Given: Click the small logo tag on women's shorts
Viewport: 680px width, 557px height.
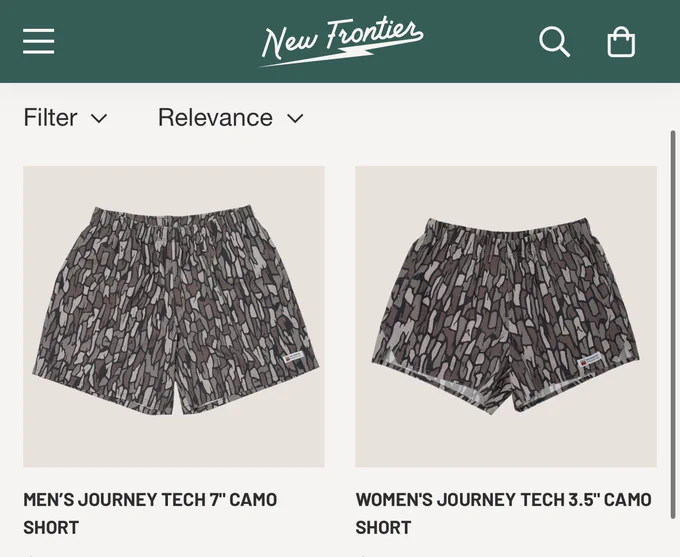Looking at the screenshot, I should coord(589,360).
